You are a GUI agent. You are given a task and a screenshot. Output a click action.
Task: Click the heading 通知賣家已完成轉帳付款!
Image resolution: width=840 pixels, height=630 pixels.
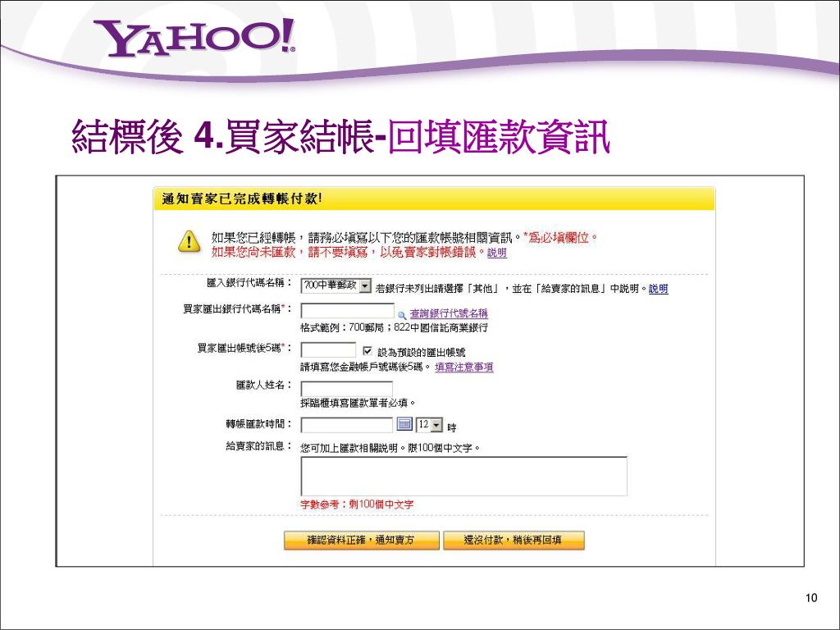coord(242,199)
